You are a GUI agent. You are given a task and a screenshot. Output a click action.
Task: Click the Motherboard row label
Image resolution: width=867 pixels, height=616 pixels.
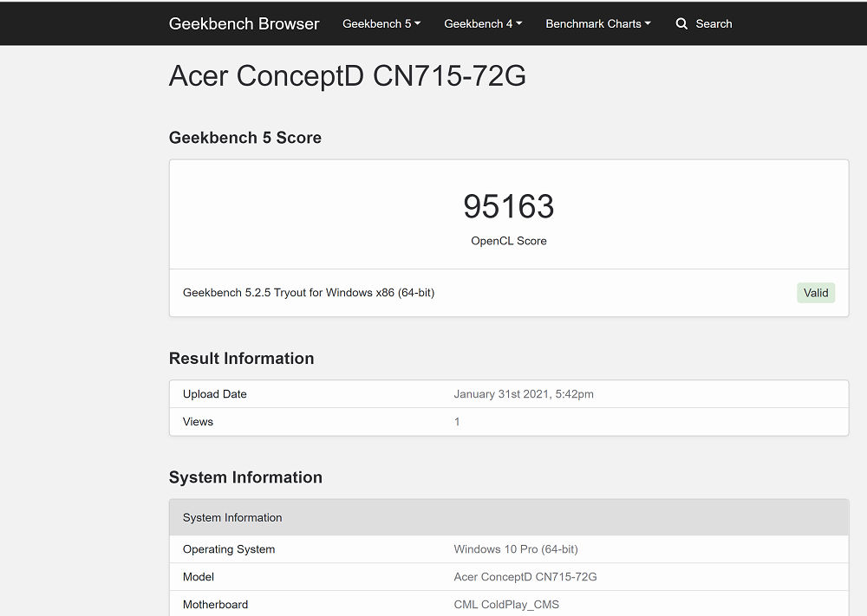click(216, 605)
